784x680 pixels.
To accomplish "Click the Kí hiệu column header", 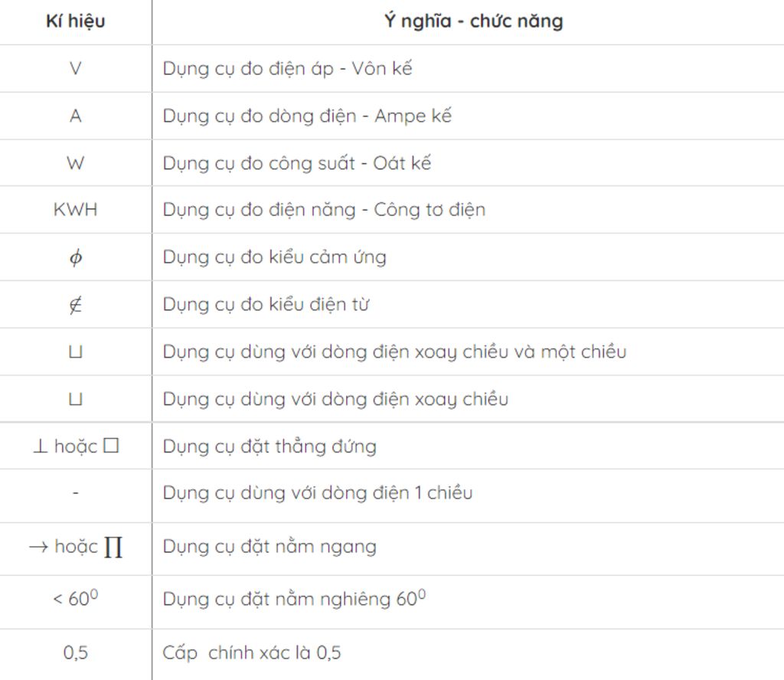I will point(76,21).
